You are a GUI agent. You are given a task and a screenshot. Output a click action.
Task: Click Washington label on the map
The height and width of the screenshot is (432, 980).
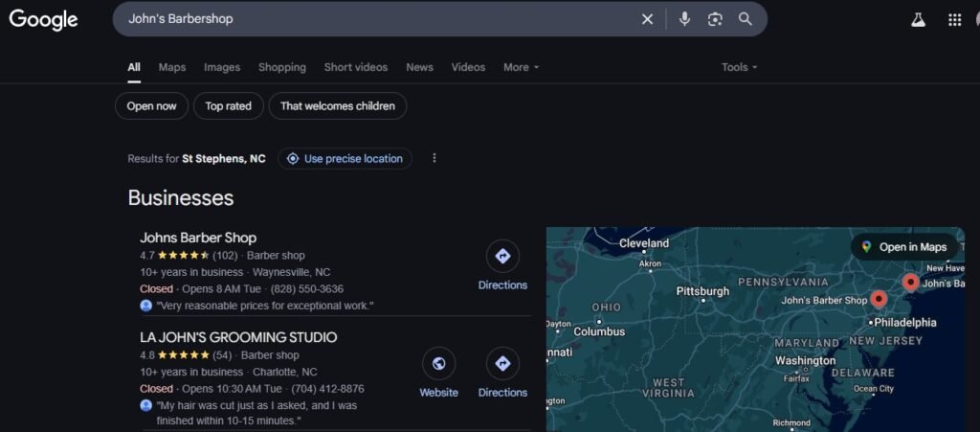click(805, 361)
